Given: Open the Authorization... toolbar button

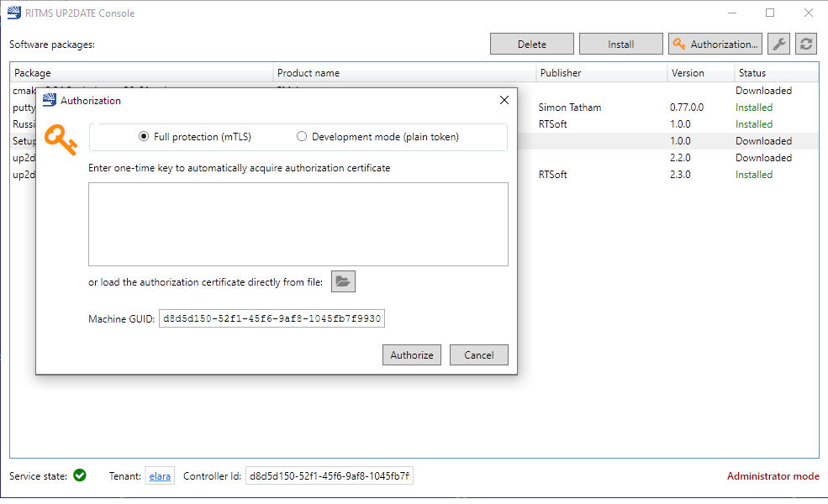Looking at the screenshot, I should coord(715,45).
